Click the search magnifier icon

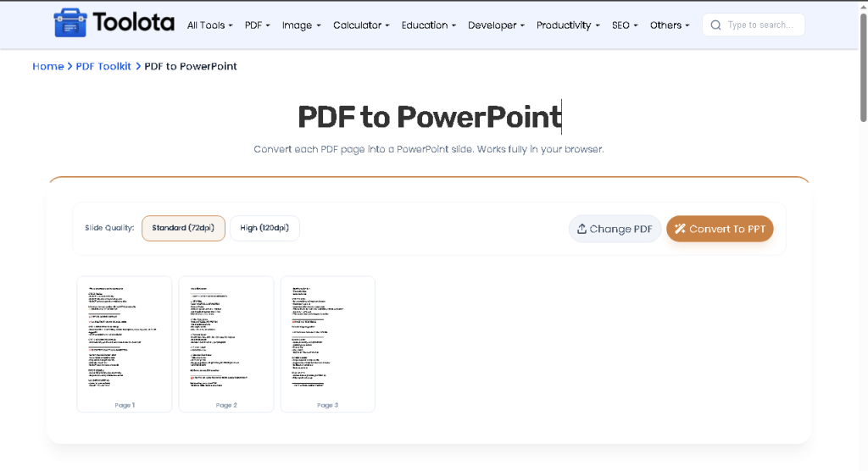[715, 25]
